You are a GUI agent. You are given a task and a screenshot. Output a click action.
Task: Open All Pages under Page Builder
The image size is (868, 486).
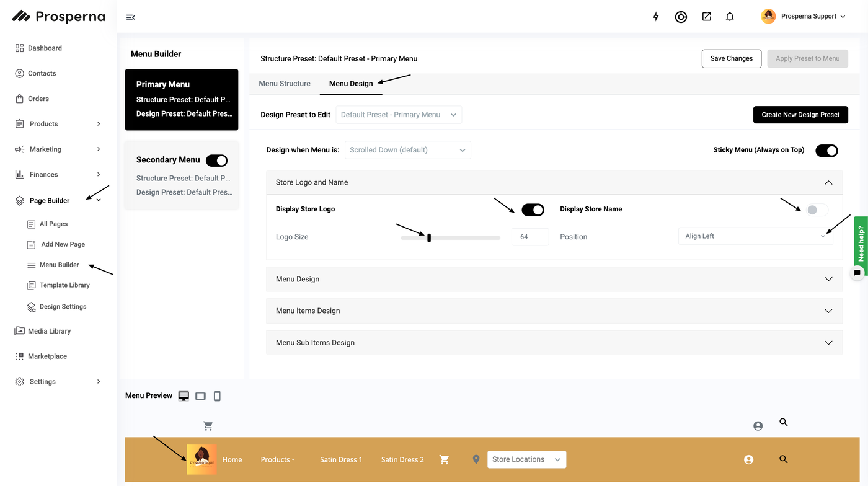click(x=48, y=224)
